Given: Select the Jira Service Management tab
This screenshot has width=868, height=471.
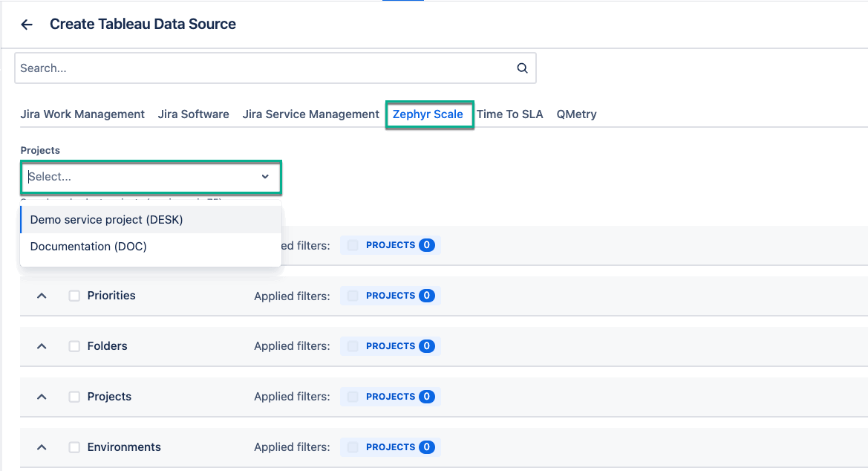Looking at the screenshot, I should tap(310, 114).
